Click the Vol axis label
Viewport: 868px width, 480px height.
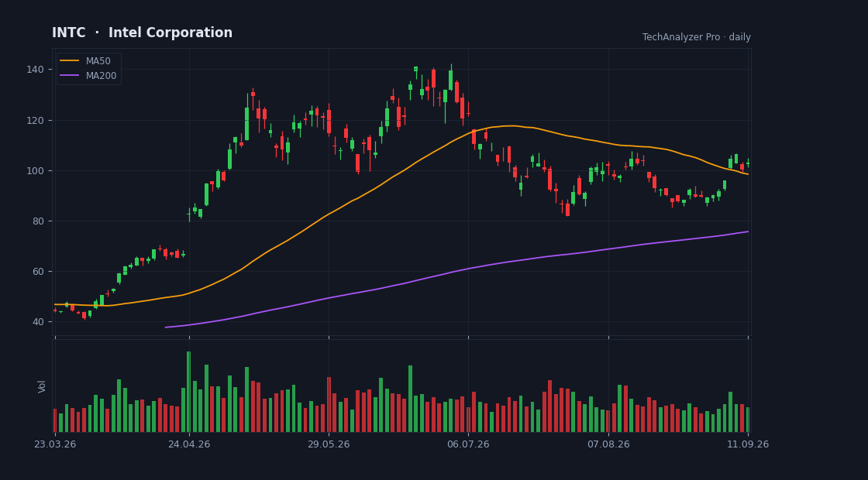(x=42, y=386)
